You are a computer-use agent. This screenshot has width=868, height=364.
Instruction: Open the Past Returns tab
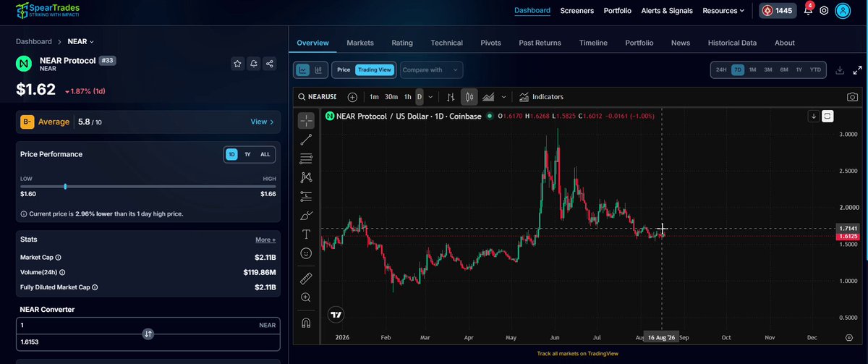pos(540,43)
